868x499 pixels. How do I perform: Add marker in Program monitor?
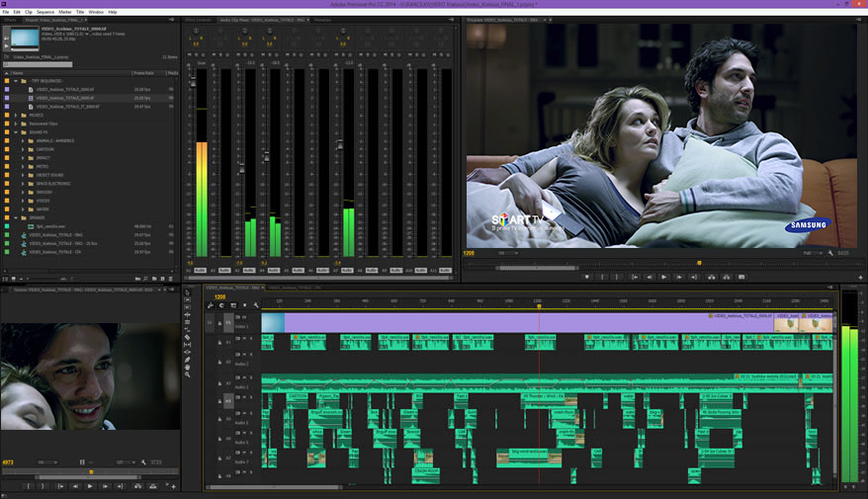point(587,277)
